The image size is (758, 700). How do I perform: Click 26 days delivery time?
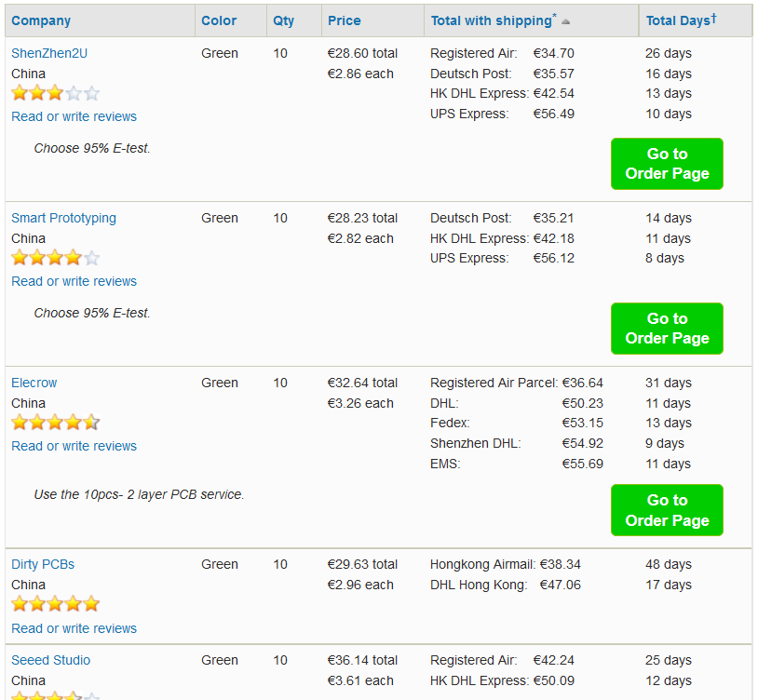coord(669,53)
